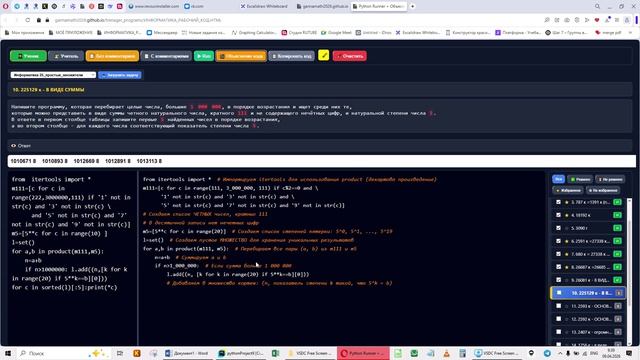The image size is (640, 360).
Task: Toggle checkbox for task 11. 2593
Action: click(x=559, y=306)
